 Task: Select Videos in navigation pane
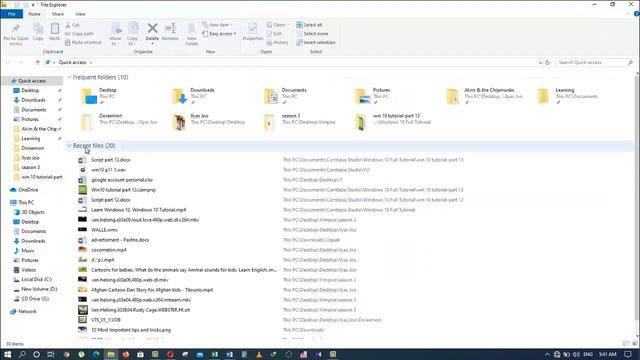[29, 270]
